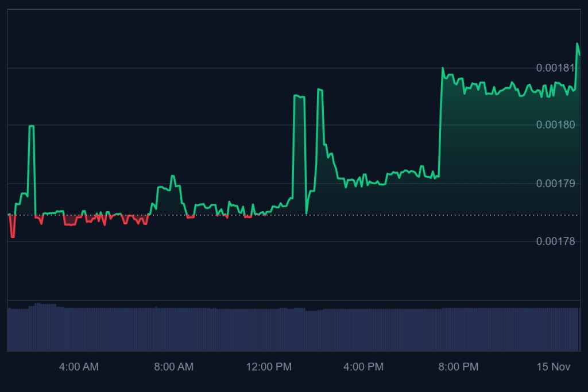Click the 15 Nov date label

(554, 367)
